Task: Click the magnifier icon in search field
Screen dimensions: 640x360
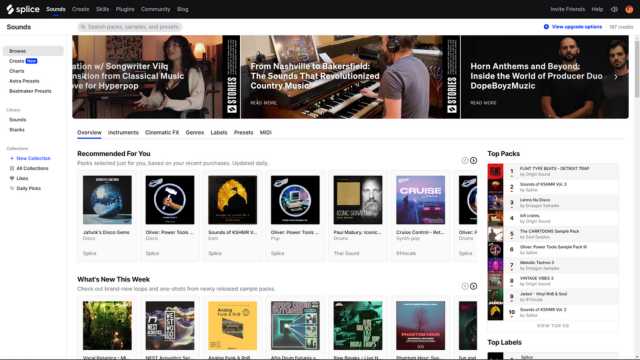Action: (x=83, y=27)
